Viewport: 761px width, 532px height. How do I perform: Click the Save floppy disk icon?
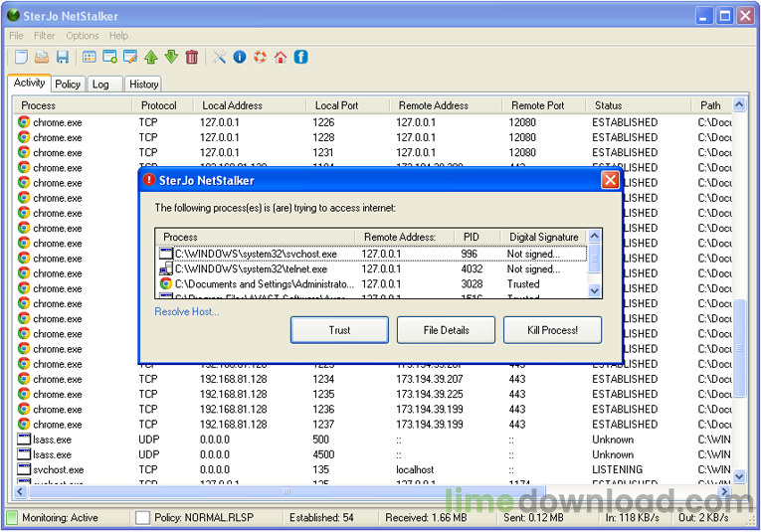pyautogui.click(x=62, y=57)
